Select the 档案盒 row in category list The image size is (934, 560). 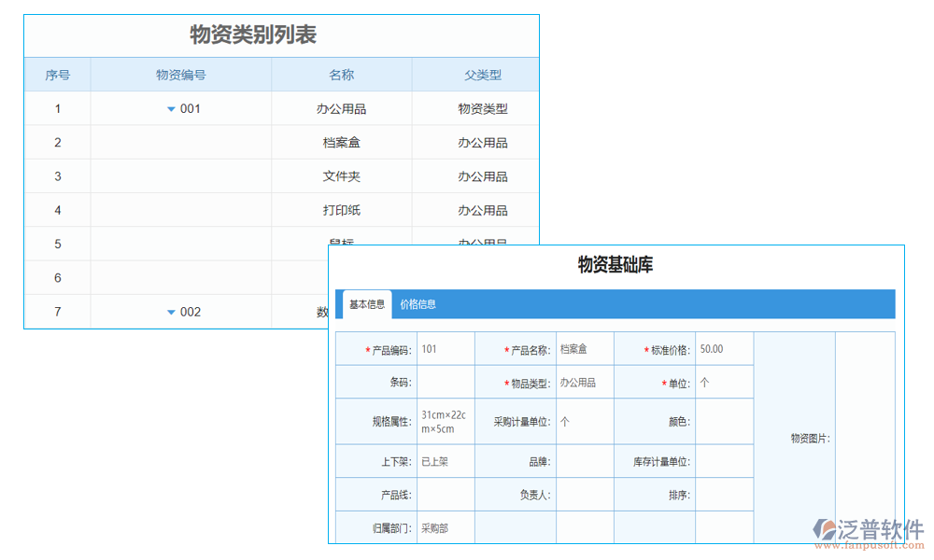(342, 142)
